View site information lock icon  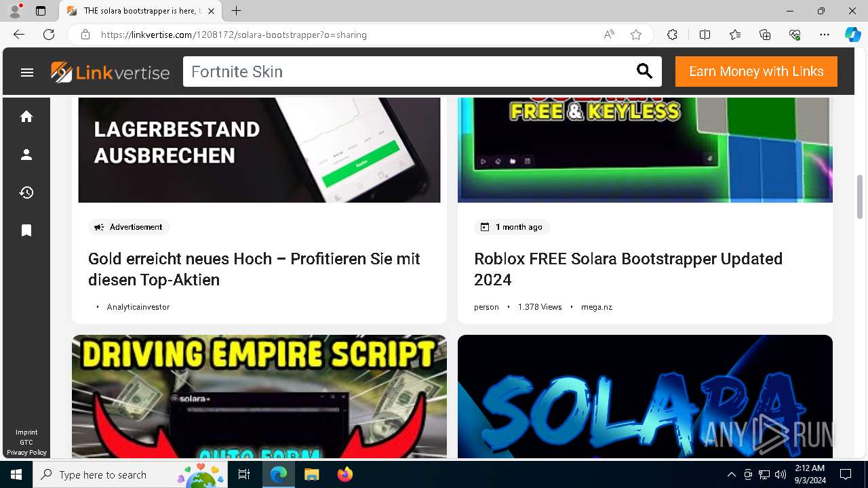[85, 35]
